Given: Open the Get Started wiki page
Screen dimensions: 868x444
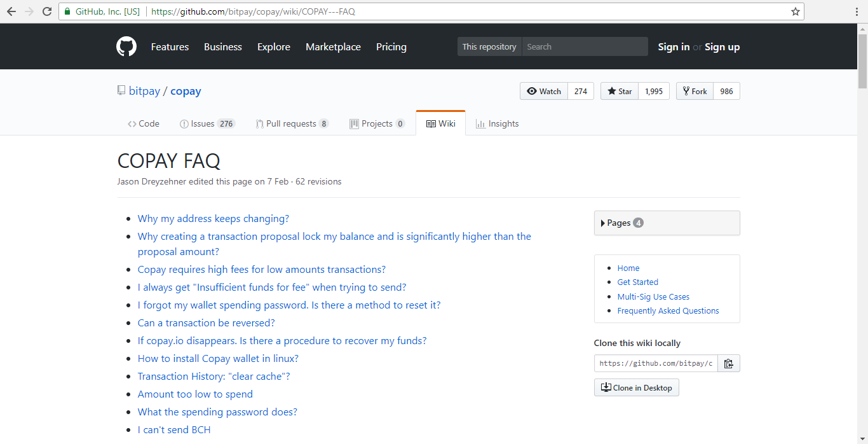Looking at the screenshot, I should (638, 282).
